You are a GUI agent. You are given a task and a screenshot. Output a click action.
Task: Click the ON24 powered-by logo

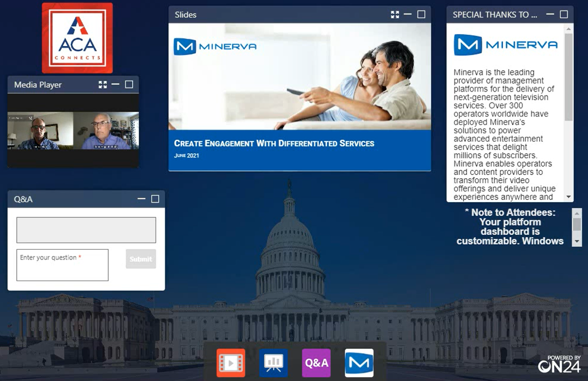tap(559, 364)
